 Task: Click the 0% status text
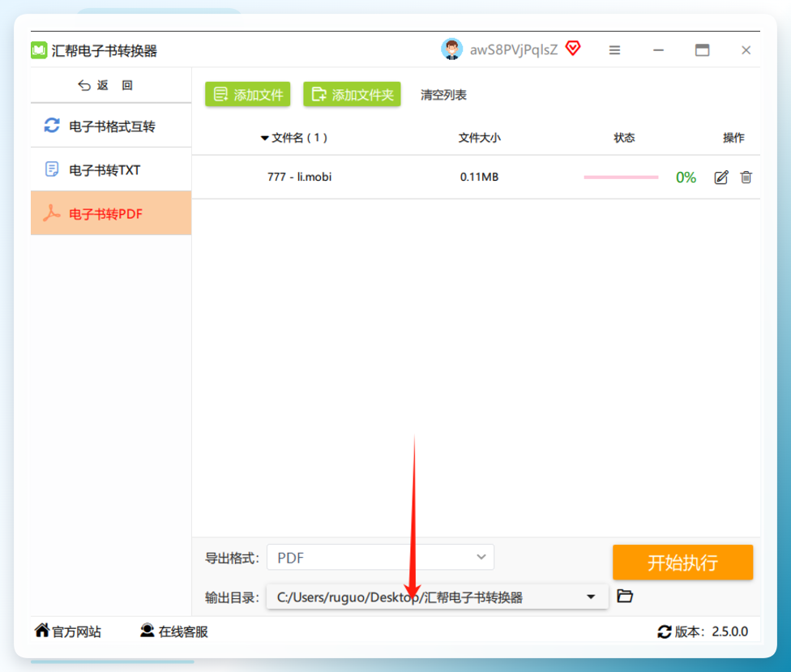(686, 178)
